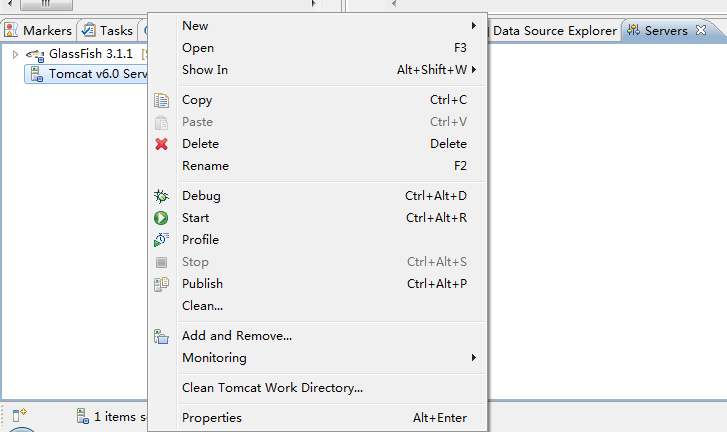Choose Clean Tomcat Work Directory...
Image resolution: width=727 pixels, height=435 pixels.
click(x=330, y=388)
